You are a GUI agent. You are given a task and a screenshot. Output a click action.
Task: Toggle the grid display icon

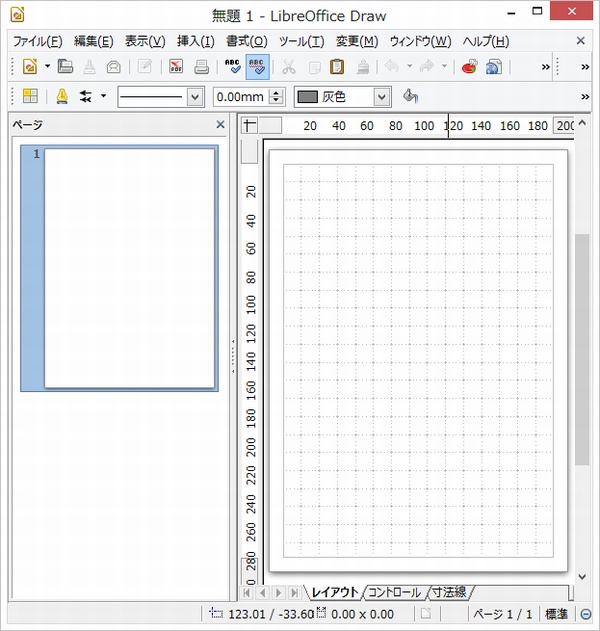30,96
